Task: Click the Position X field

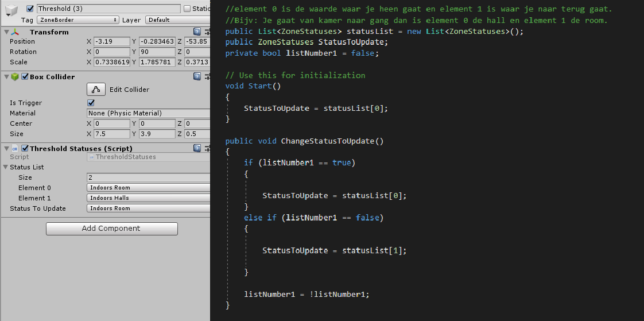Action: point(112,41)
